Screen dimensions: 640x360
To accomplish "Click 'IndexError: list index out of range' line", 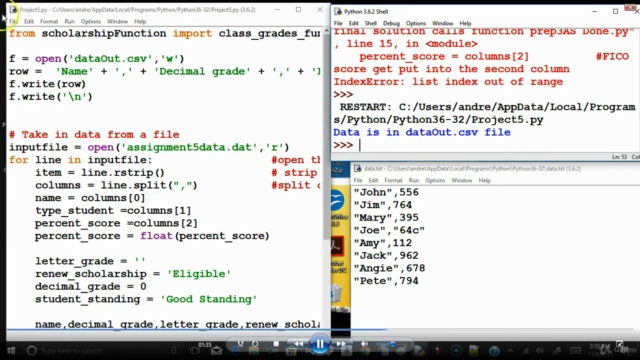I will pos(448,82).
